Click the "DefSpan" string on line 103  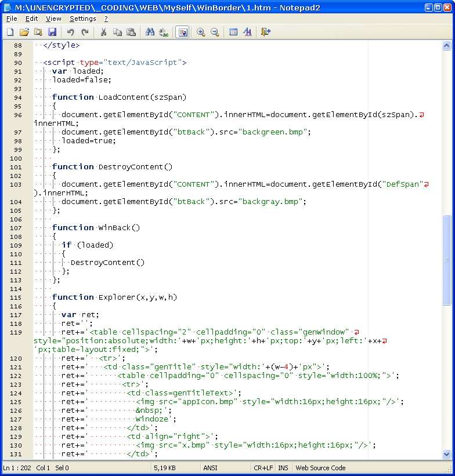click(x=402, y=184)
